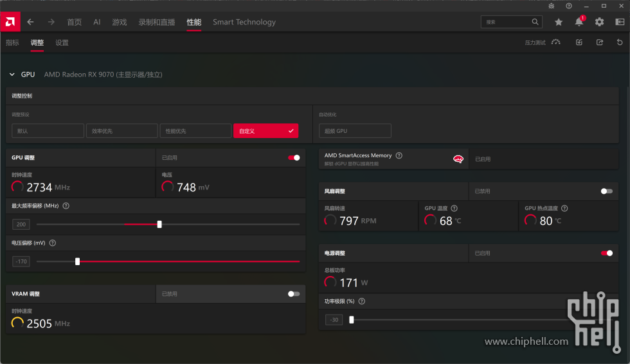Screen dimensions: 630x364
Task: Open notifications bell icon
Action: [x=579, y=22]
